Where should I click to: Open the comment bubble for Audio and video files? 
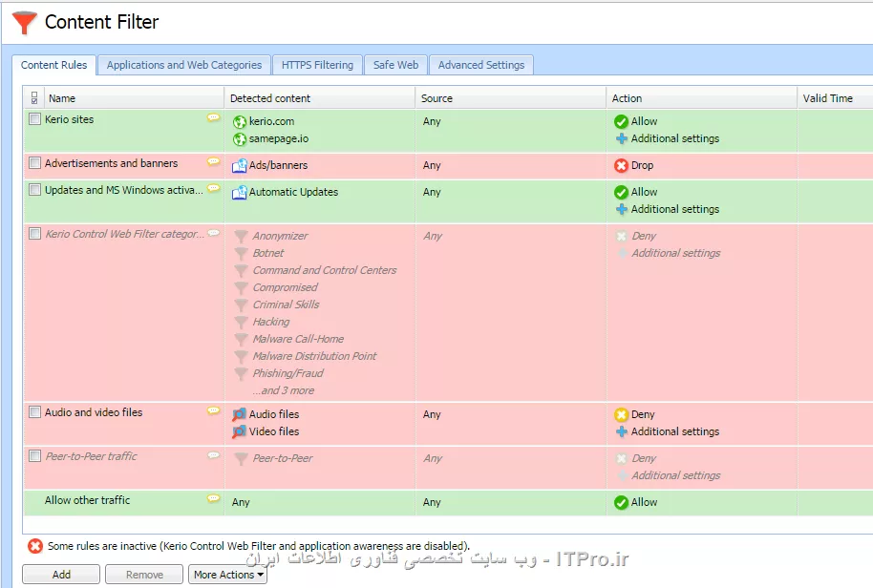(x=213, y=410)
